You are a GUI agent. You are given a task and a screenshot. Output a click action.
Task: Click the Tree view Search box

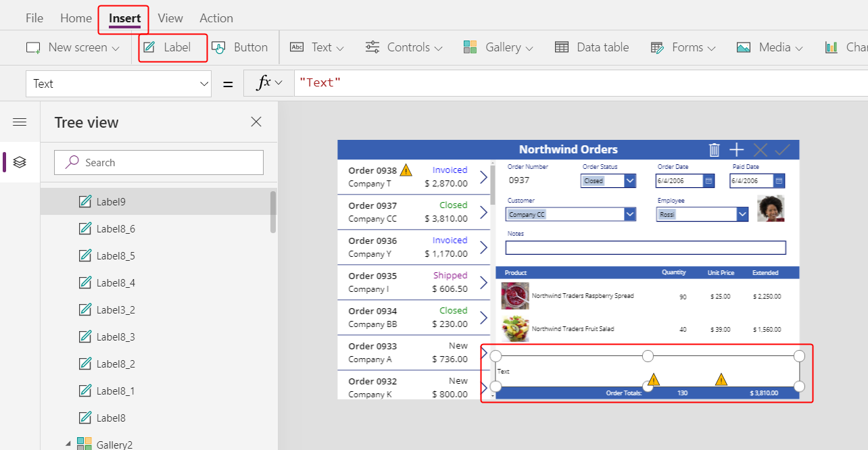tap(159, 163)
